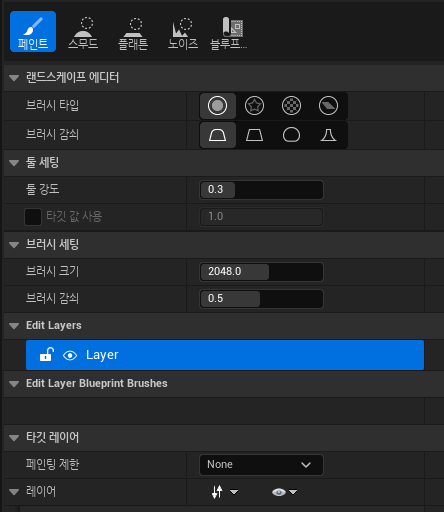Viewport: 444px width, 512px height.
Task: Select the 블루프린트 blueprint brush tool
Action: 229,33
